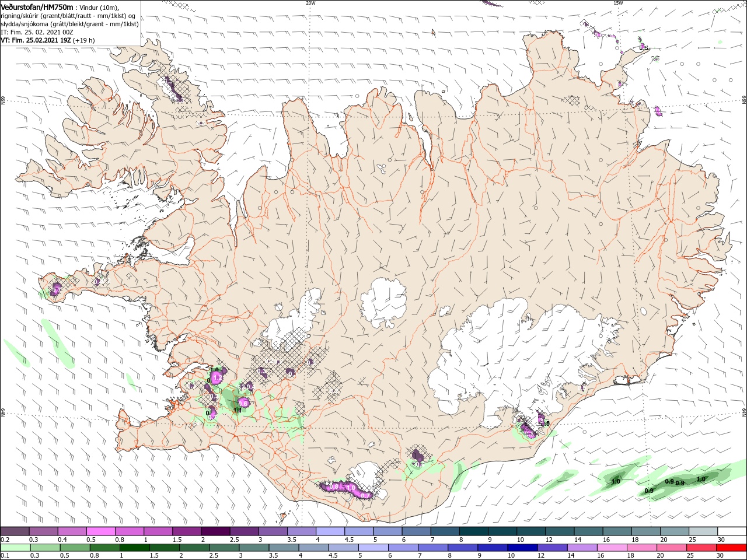Choose the darkest green 1–1.5 rain swatch

pos(134,548)
